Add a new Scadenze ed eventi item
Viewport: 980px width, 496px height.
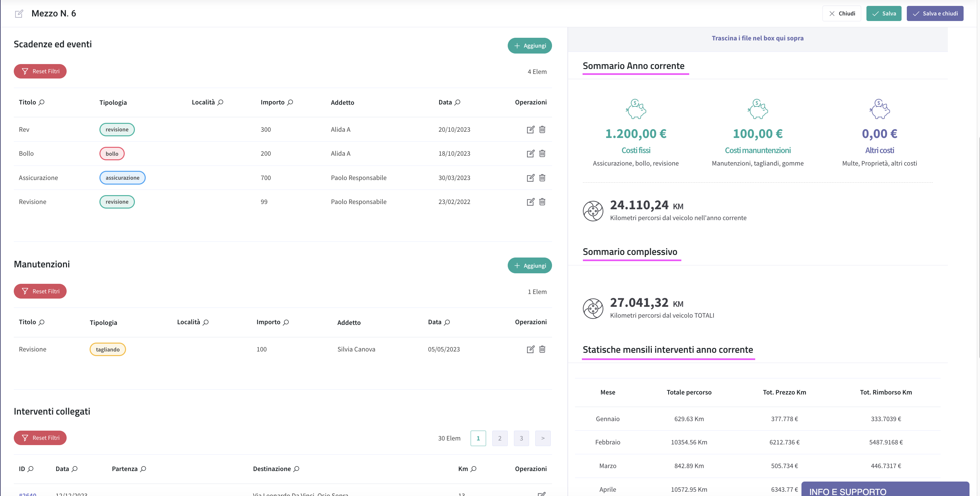(x=530, y=46)
